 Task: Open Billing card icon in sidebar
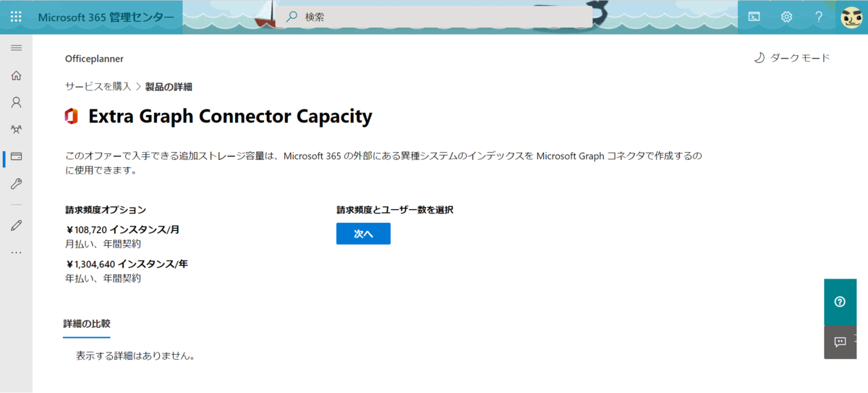click(16, 157)
